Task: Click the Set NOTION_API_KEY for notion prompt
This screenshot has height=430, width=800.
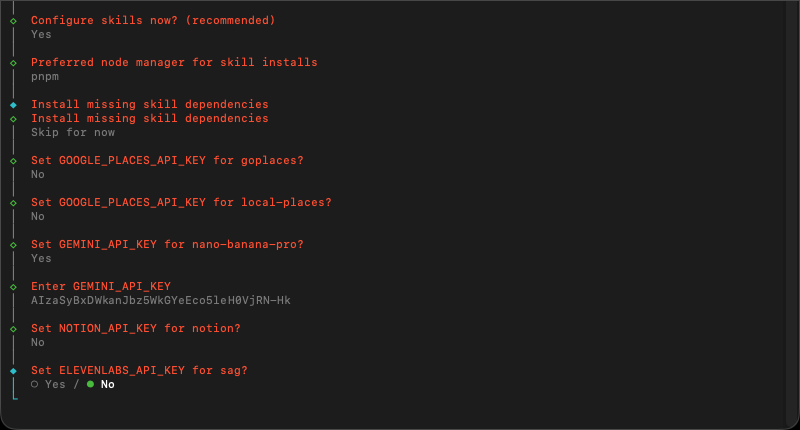Action: (x=136, y=328)
